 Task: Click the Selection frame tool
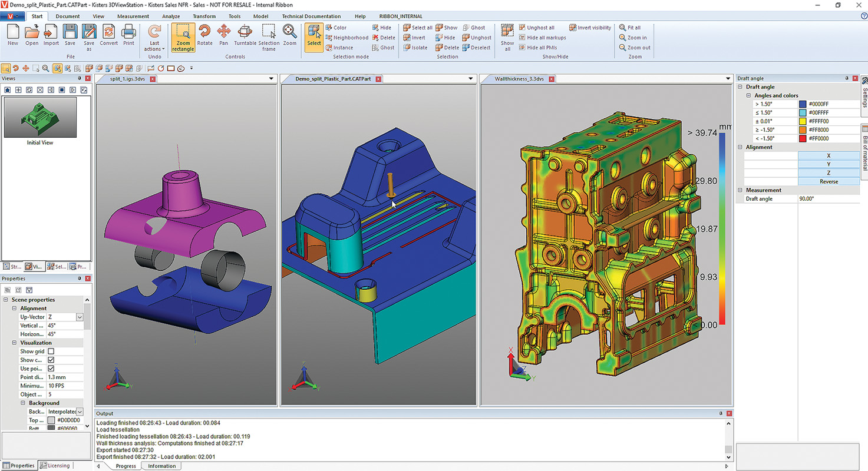(269, 37)
